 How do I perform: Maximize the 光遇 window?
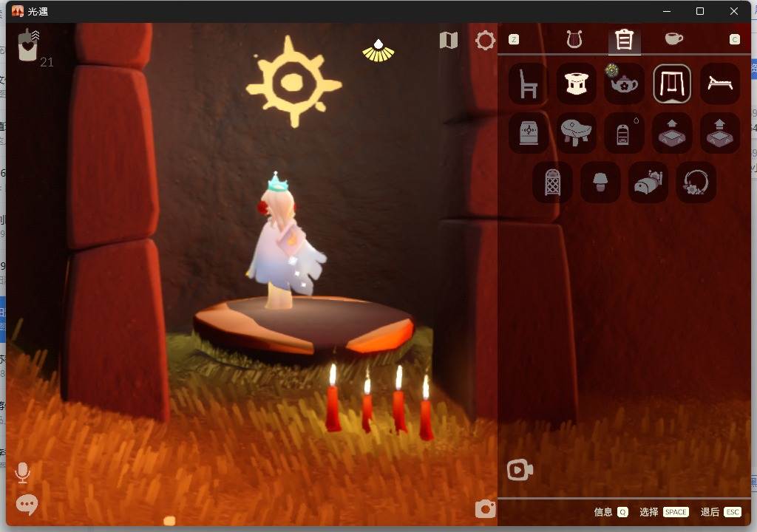[x=700, y=11]
